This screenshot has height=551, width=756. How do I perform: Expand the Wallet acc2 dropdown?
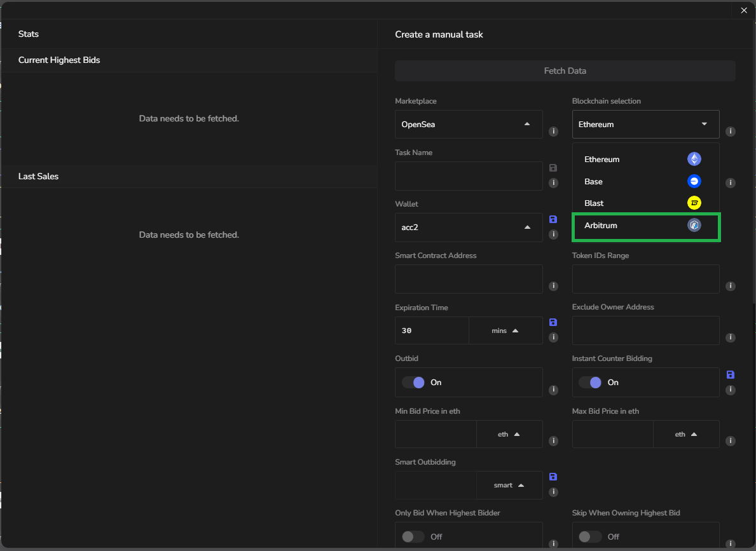click(469, 228)
